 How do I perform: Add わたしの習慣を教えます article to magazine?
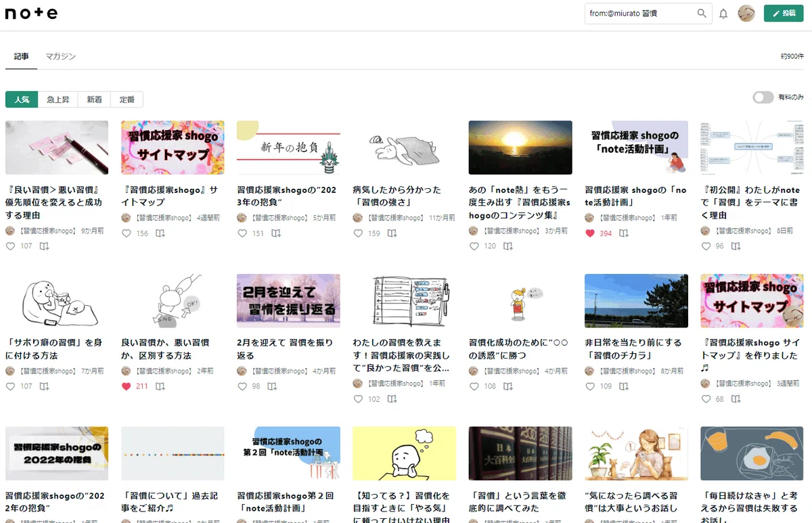click(x=392, y=399)
